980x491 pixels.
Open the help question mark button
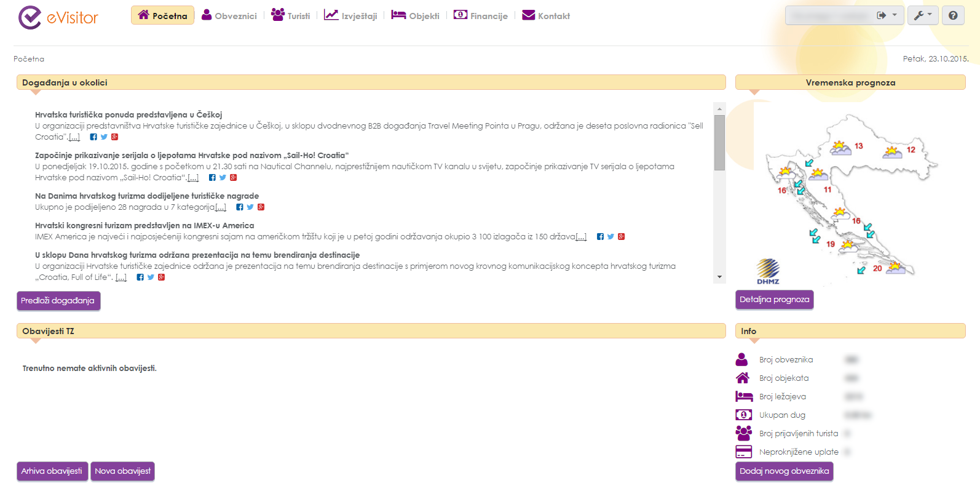tap(952, 15)
